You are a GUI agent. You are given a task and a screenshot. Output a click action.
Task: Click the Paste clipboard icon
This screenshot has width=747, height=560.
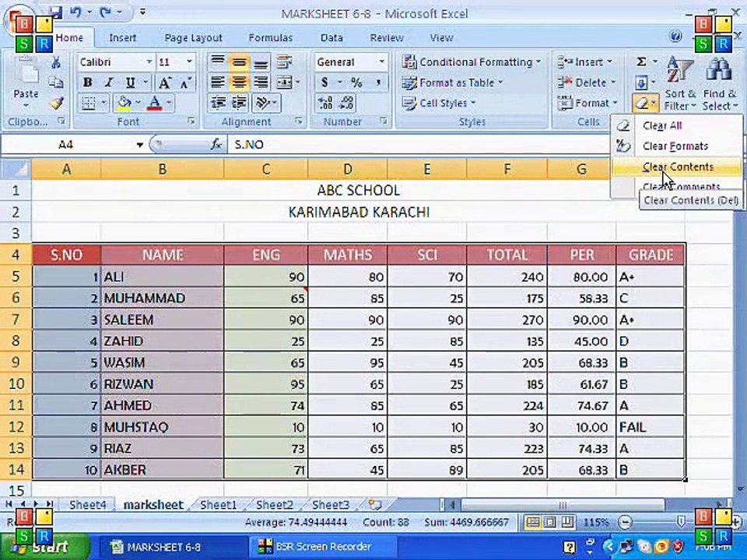(26, 72)
